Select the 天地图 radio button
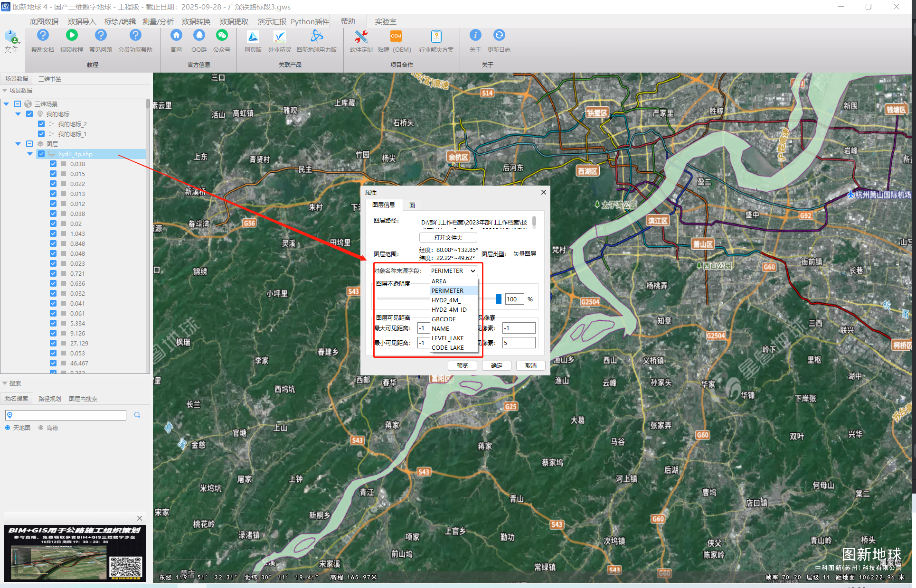Image resolution: width=916 pixels, height=588 pixels. [x=8, y=428]
